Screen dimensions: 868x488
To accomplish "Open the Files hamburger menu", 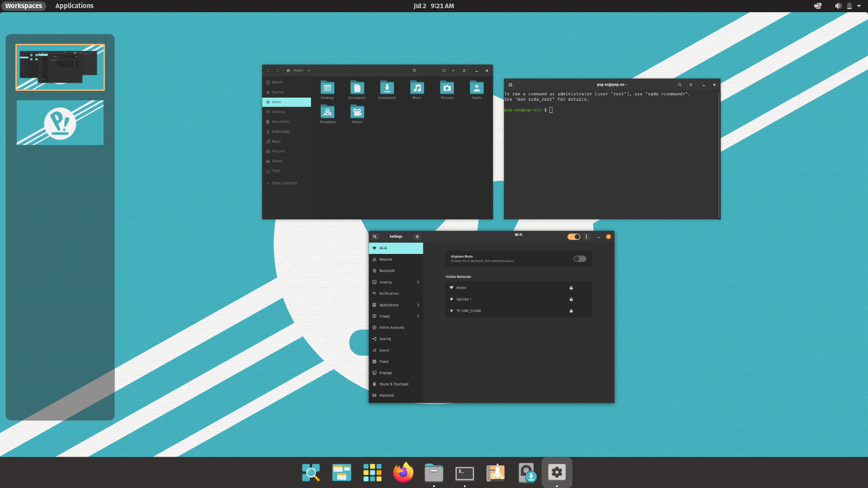I will [x=464, y=70].
